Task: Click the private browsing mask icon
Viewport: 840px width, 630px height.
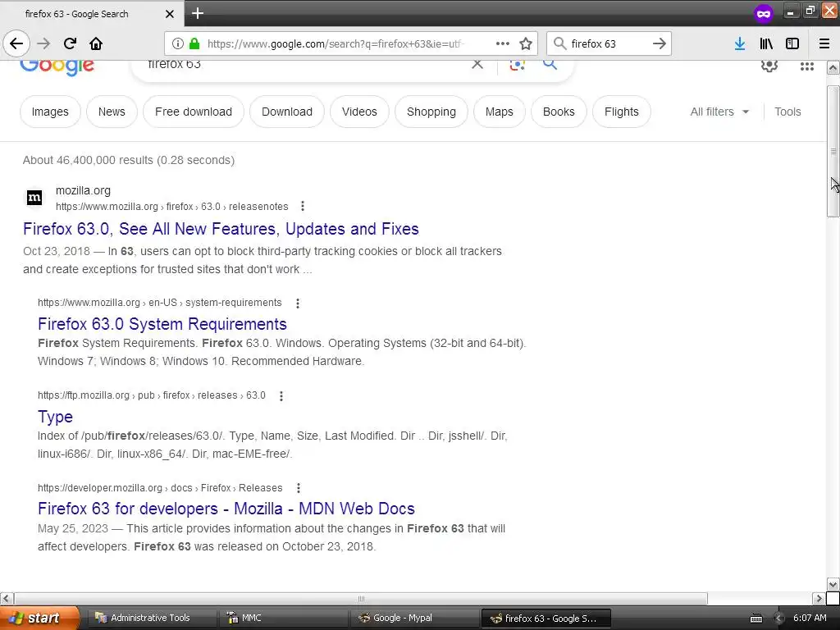Action: [x=764, y=13]
